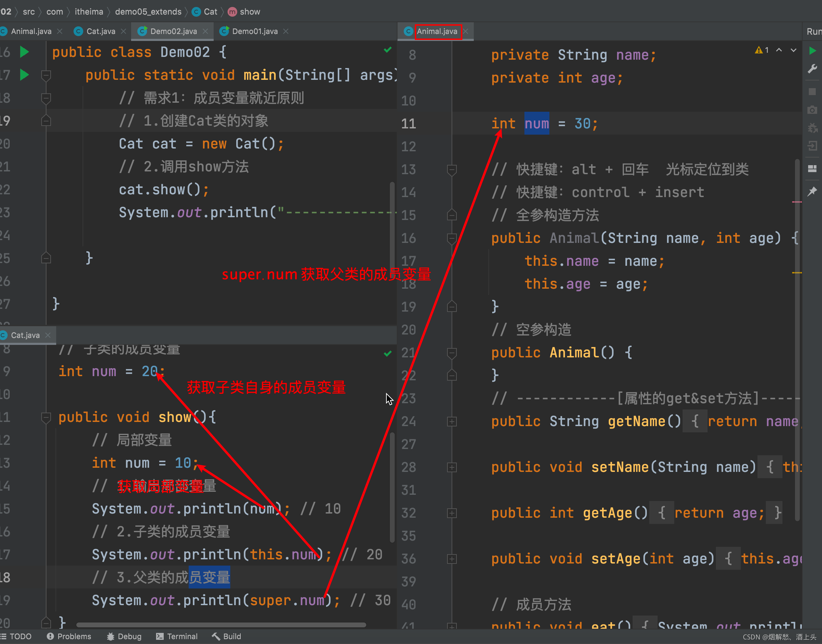822x644 pixels.
Task: Click the pin tab icon in Run panel
Action: 812,192
